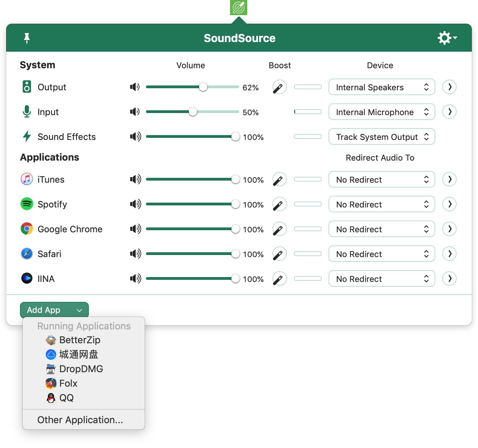Mute Google Chrome audio
The height and width of the screenshot is (448, 478).
pos(135,229)
